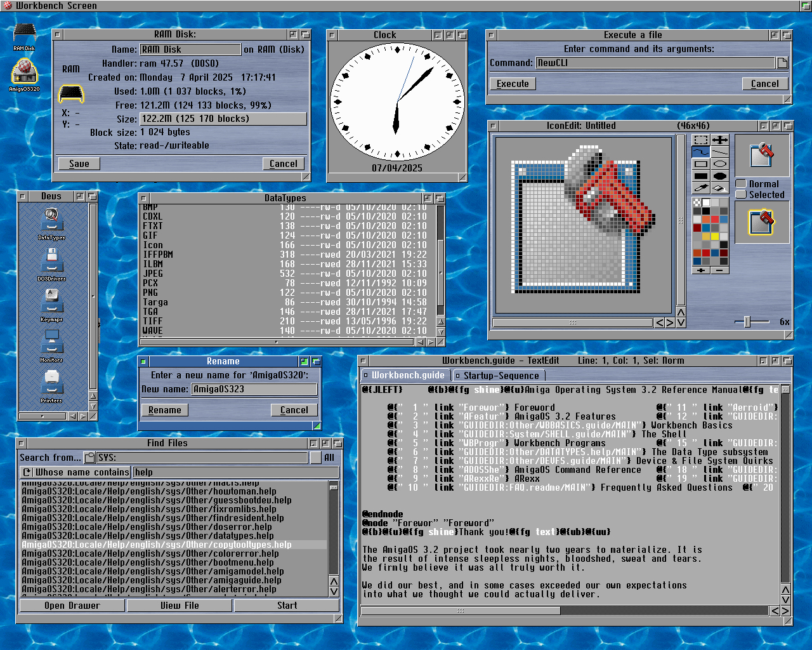Select the rectangular marquee tool in IconEdit
Screen dimensions: 812x650
[701, 140]
